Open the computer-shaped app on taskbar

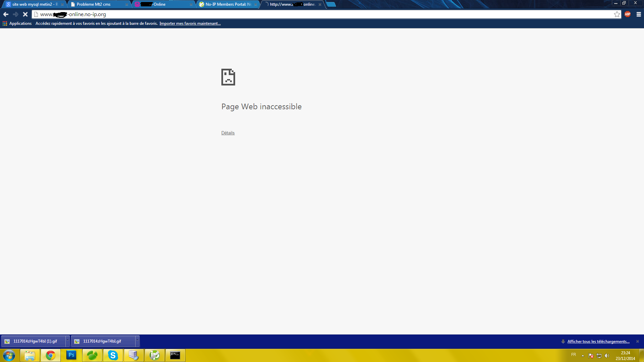134,355
